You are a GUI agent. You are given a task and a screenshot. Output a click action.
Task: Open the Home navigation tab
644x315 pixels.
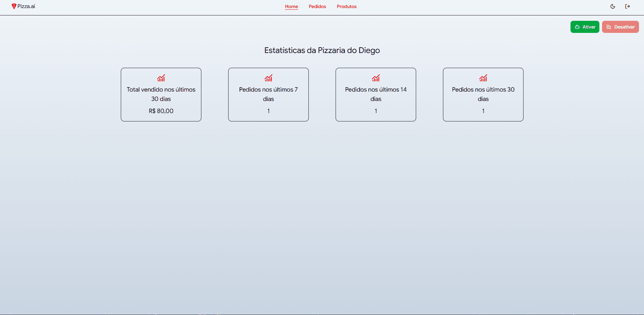pos(291,6)
